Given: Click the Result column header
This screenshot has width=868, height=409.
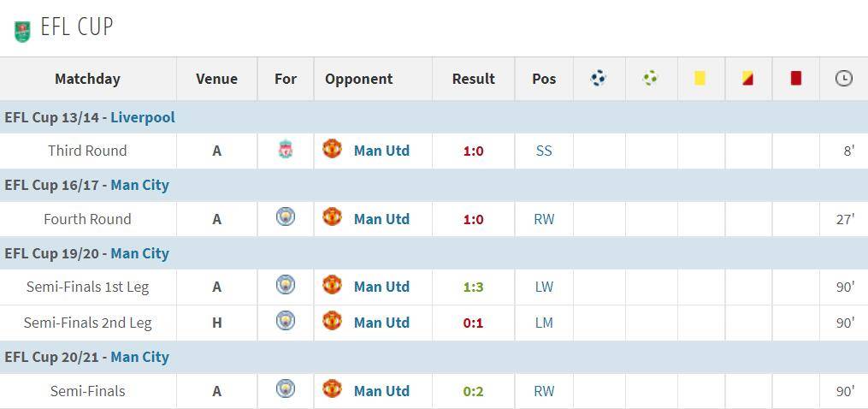Looking at the screenshot, I should (x=473, y=79).
